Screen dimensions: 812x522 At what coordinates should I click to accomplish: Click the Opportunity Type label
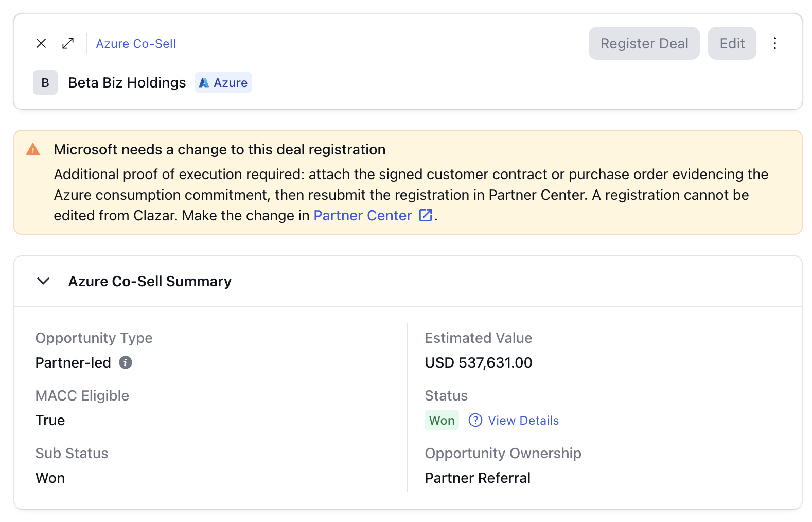point(94,338)
